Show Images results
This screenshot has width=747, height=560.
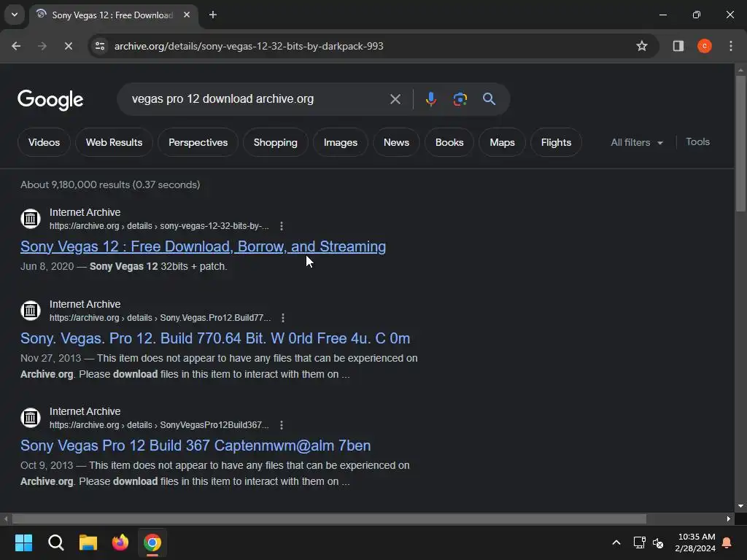(x=340, y=142)
